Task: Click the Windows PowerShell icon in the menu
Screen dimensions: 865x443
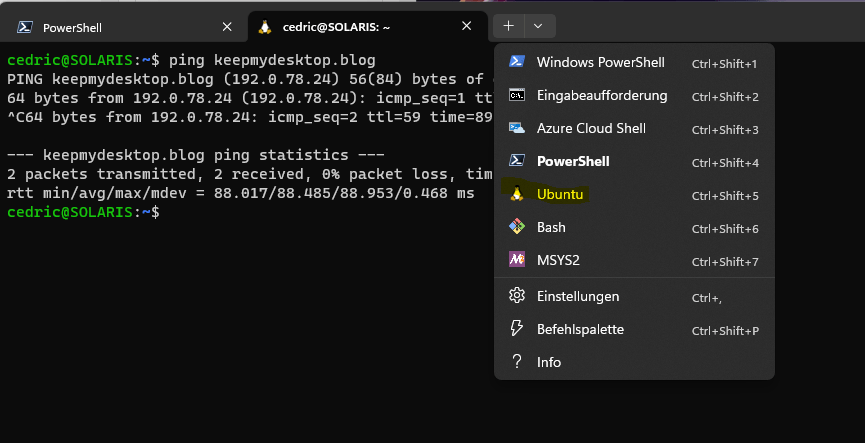Action: pos(517,62)
